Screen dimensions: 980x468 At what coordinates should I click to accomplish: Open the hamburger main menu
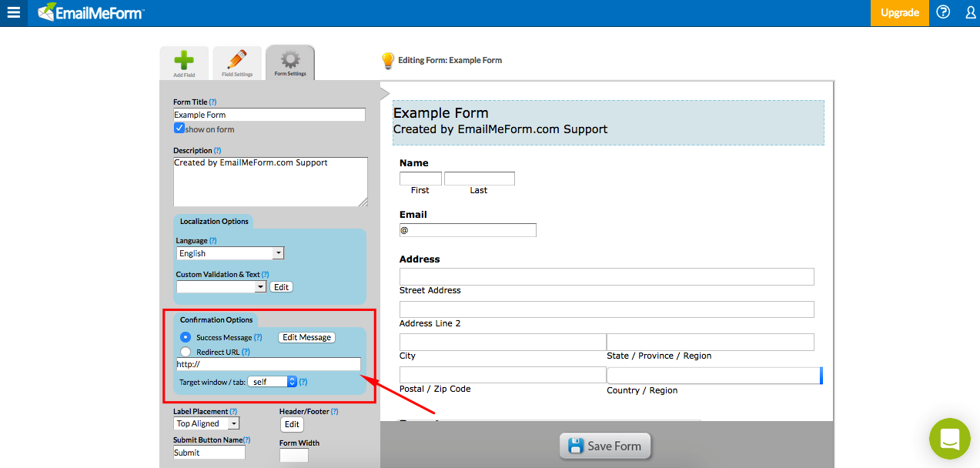point(13,12)
